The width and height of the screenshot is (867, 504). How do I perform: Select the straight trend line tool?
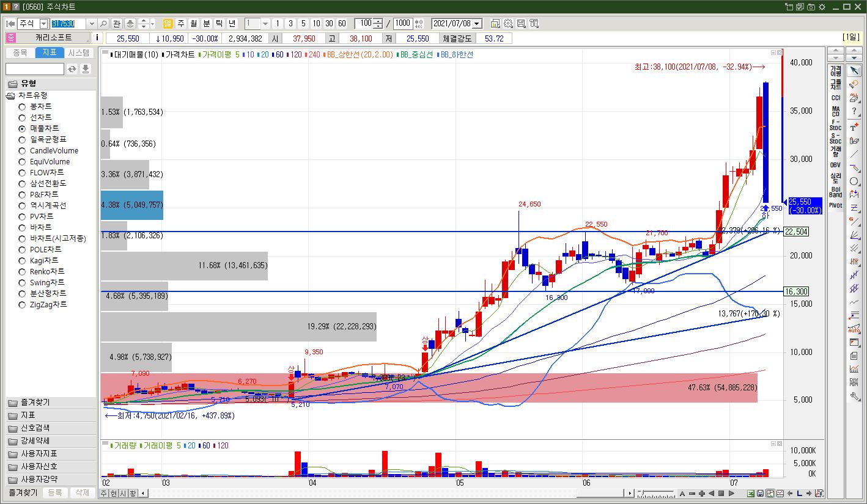(x=854, y=154)
